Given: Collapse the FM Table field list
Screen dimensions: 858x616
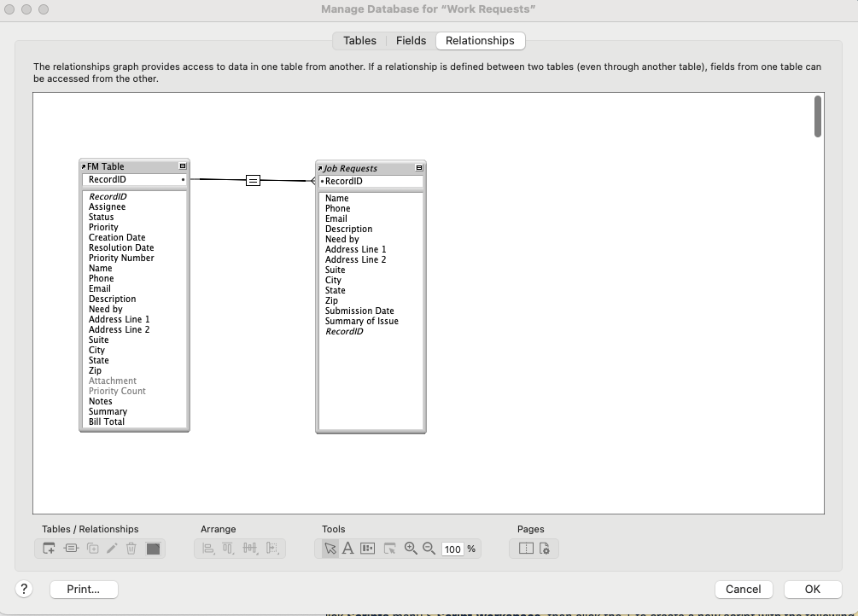Looking at the screenshot, I should (183, 166).
